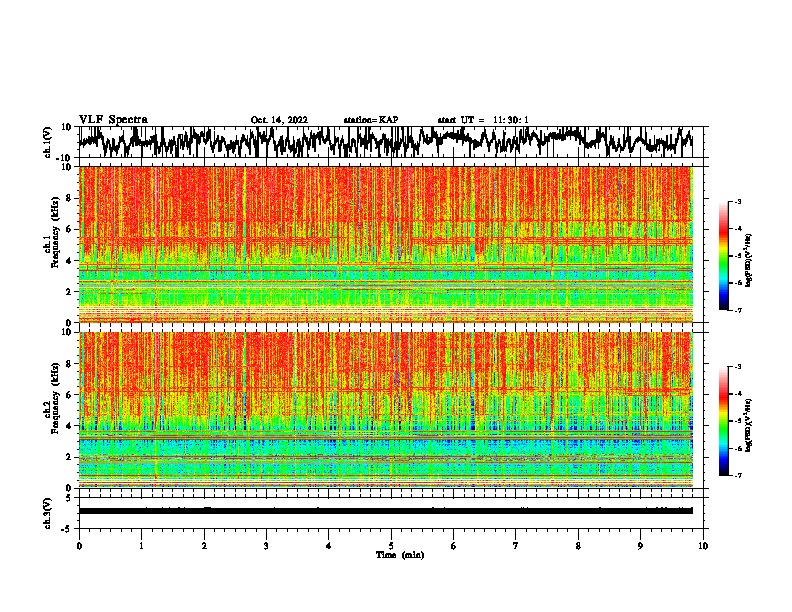This screenshot has width=792, height=612.
Task: Click the time axis tick label "9"
Action: (x=640, y=546)
